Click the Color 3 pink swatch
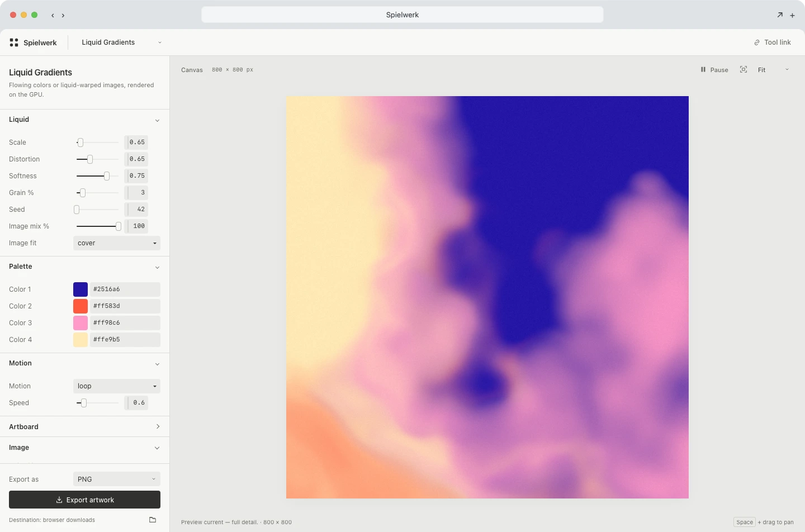 point(80,323)
